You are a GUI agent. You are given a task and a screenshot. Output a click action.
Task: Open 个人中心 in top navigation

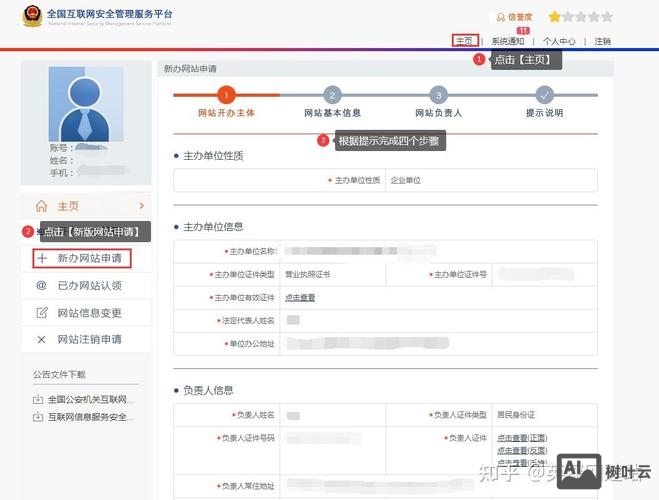tap(559, 41)
